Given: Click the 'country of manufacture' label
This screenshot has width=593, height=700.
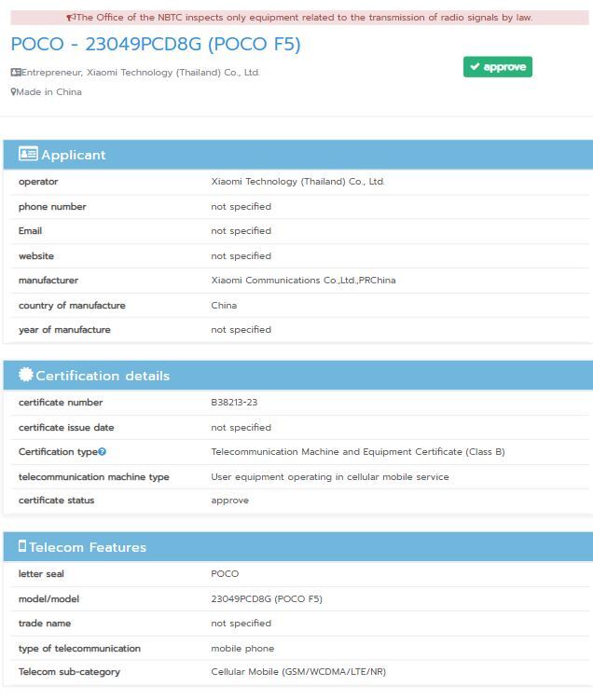Looking at the screenshot, I should click(x=72, y=306).
